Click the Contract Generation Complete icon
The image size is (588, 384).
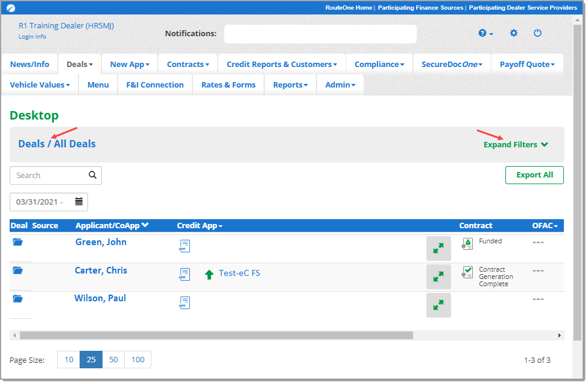[467, 272]
